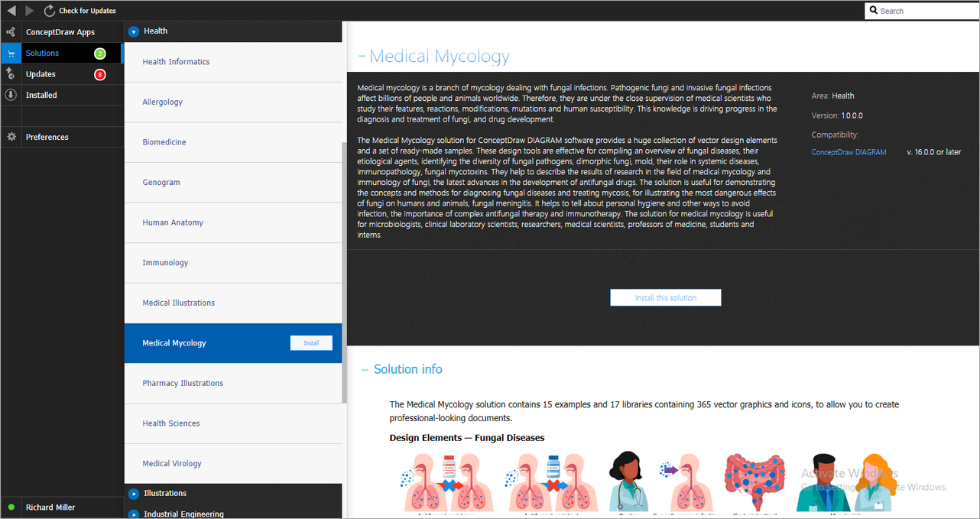
Task: Open the Updates section
Action: (61, 74)
